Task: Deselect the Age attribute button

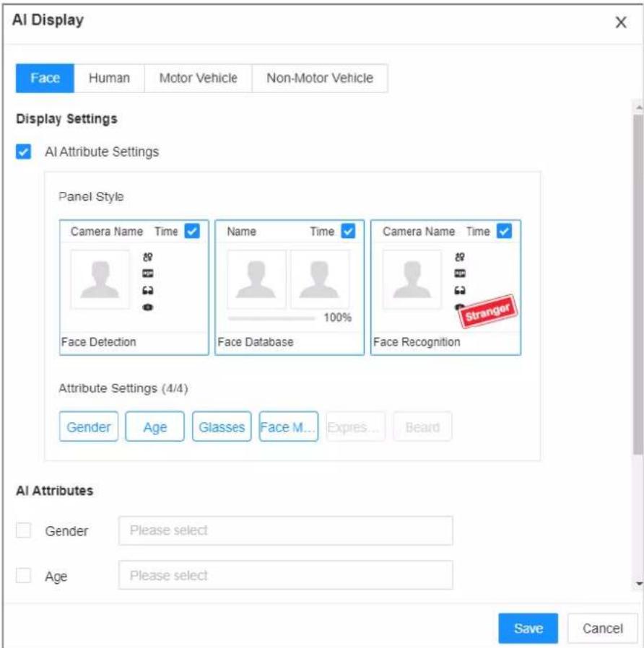Action: pos(155,426)
